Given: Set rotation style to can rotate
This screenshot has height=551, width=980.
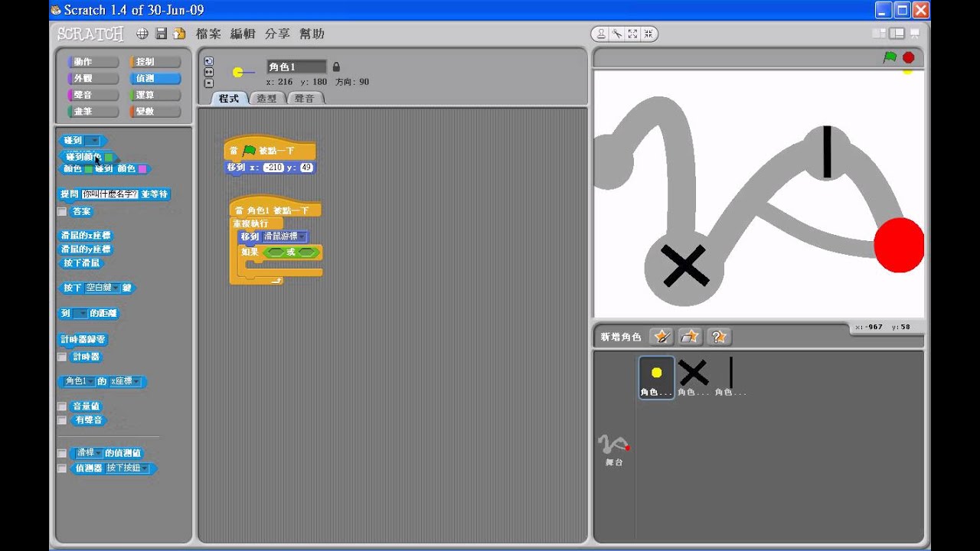Looking at the screenshot, I should 209,61.
